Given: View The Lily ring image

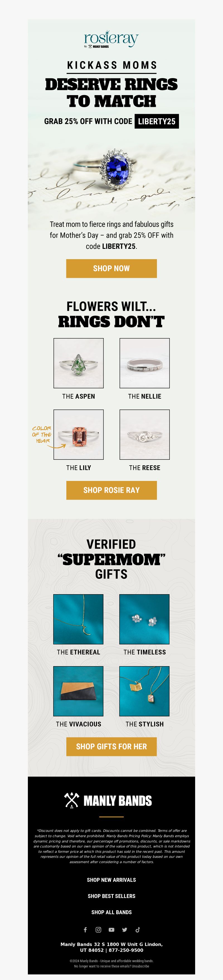Looking at the screenshot, I should [x=79, y=434].
